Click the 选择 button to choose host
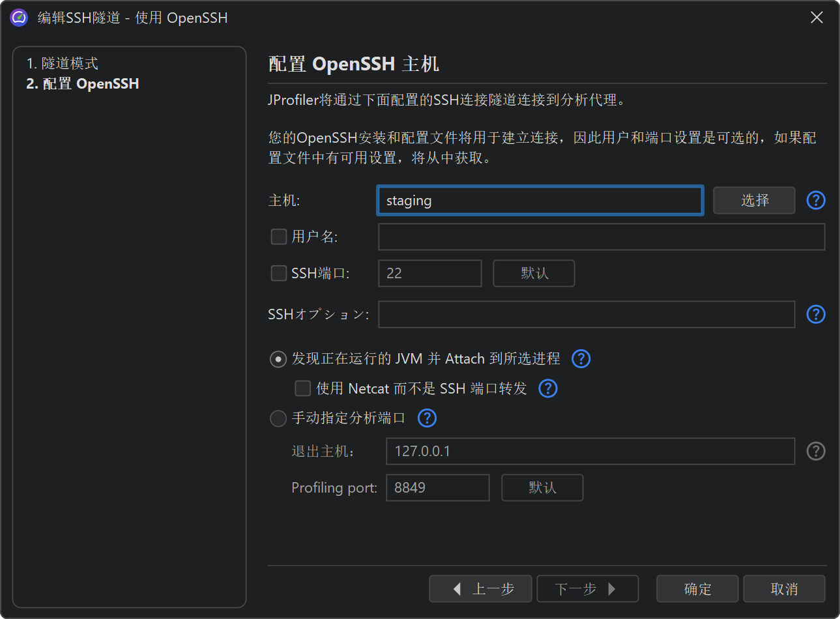This screenshot has height=619, width=840. [x=754, y=200]
